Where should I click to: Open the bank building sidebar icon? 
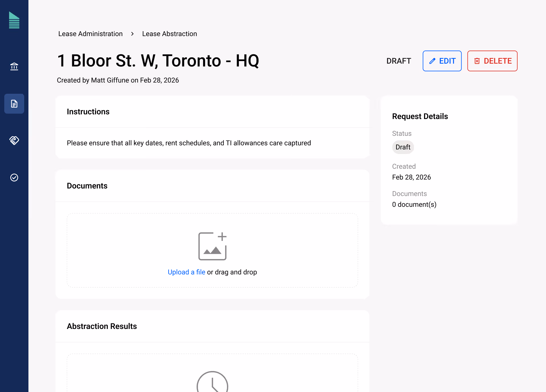pyautogui.click(x=14, y=66)
